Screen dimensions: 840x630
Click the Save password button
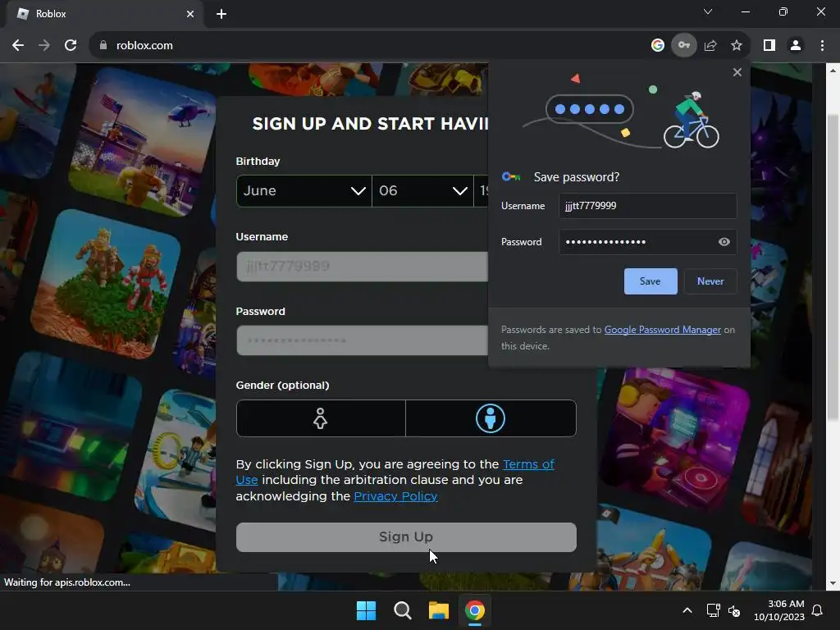(651, 281)
